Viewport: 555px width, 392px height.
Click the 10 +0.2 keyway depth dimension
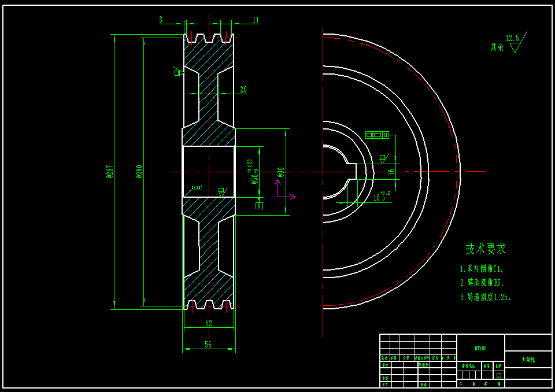pyautogui.click(x=382, y=196)
